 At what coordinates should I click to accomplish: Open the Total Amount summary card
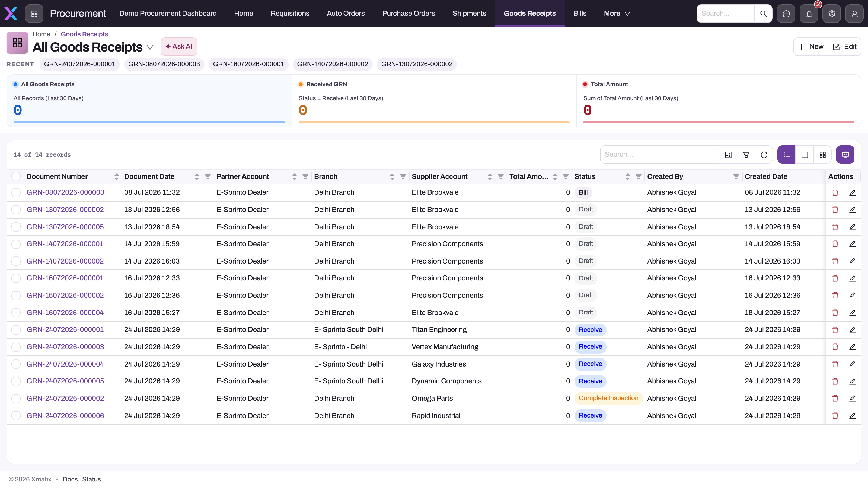tap(718, 101)
